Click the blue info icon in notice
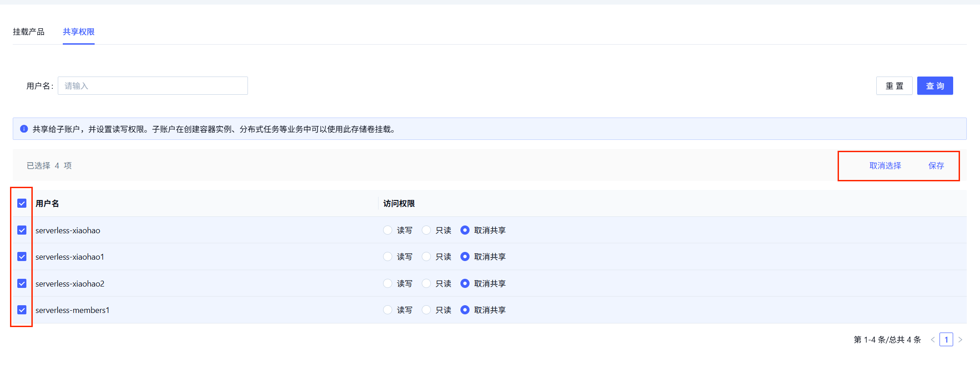This screenshot has height=369, width=980. pyautogui.click(x=24, y=129)
